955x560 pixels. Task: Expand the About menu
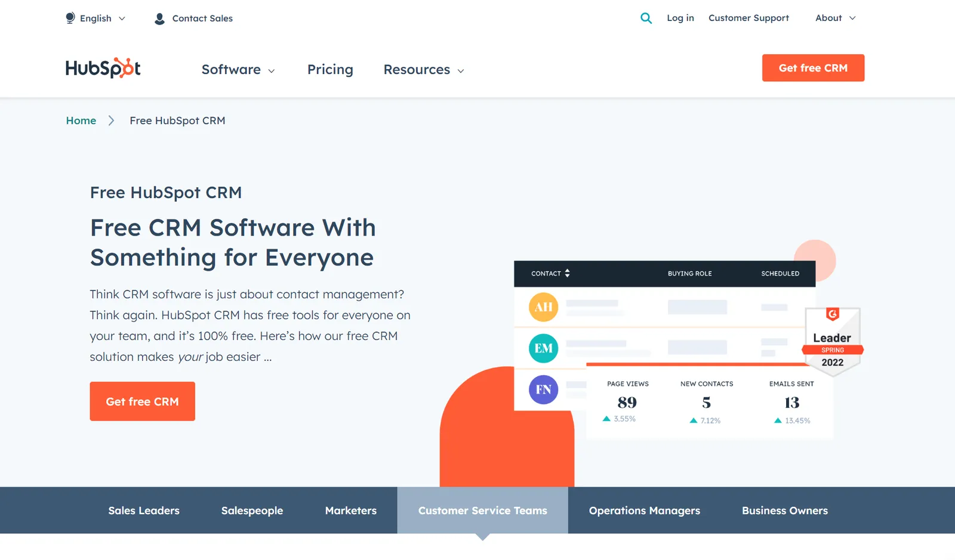(835, 18)
